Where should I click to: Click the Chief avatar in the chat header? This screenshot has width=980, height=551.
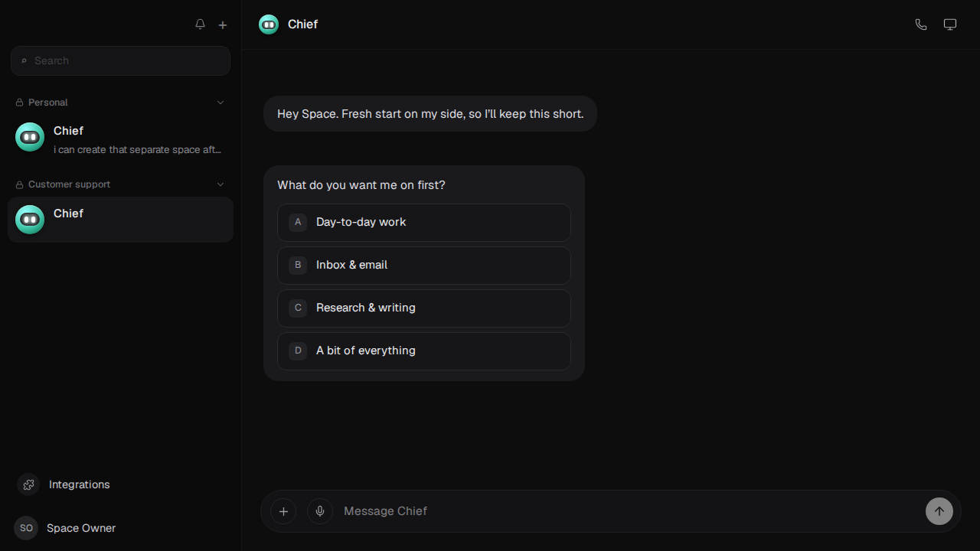(269, 24)
